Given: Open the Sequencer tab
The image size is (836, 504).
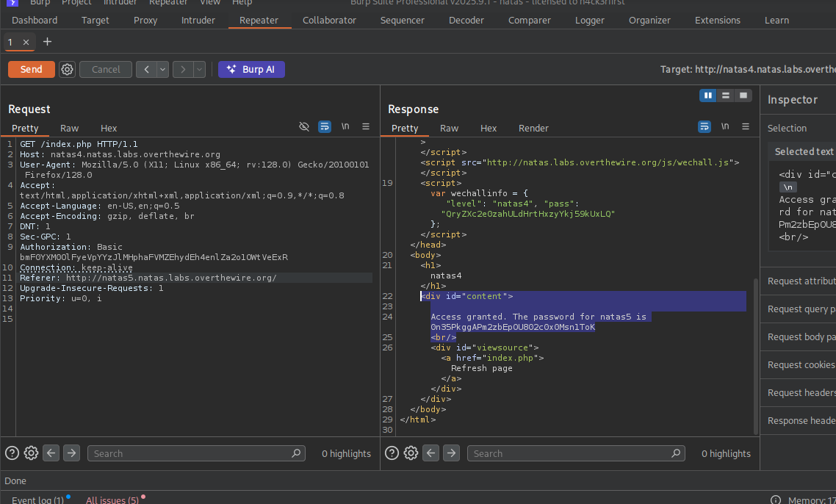Looking at the screenshot, I should click(x=403, y=21).
